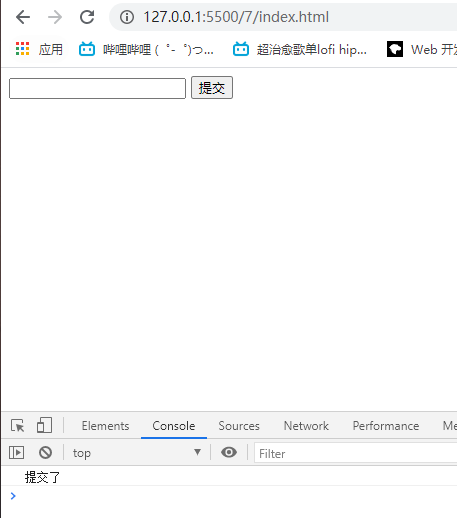The image size is (457, 518).
Task: Click the address bar URL text
Action: (236, 17)
